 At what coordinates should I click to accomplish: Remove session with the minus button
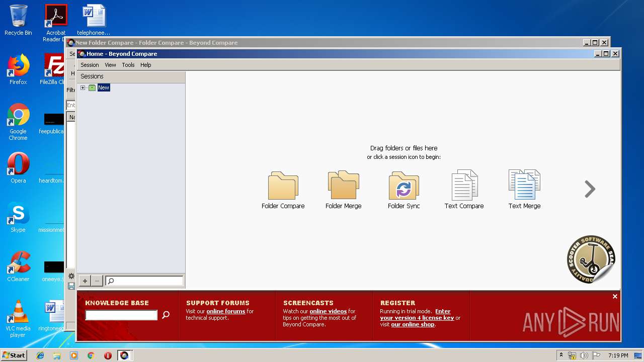point(97,281)
